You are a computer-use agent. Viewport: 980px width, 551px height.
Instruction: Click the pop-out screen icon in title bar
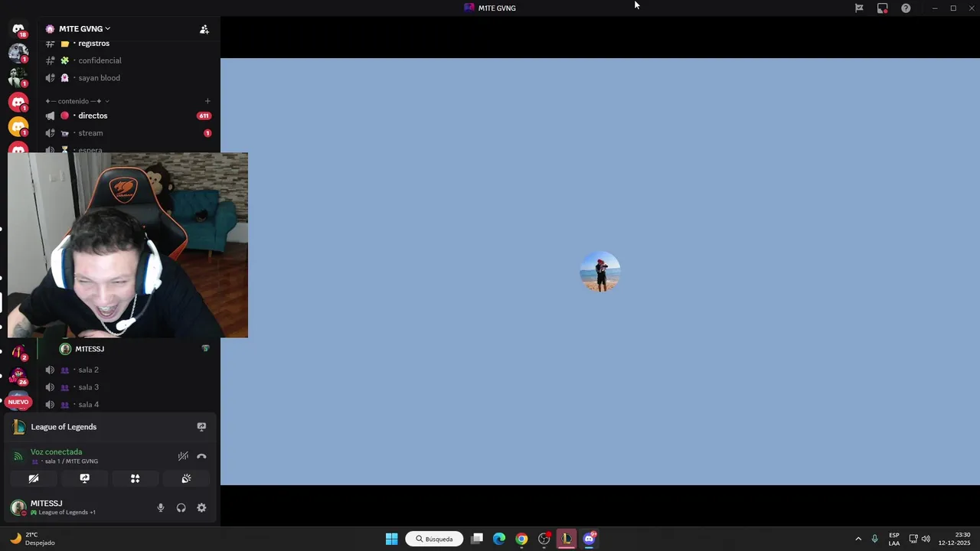(883, 8)
